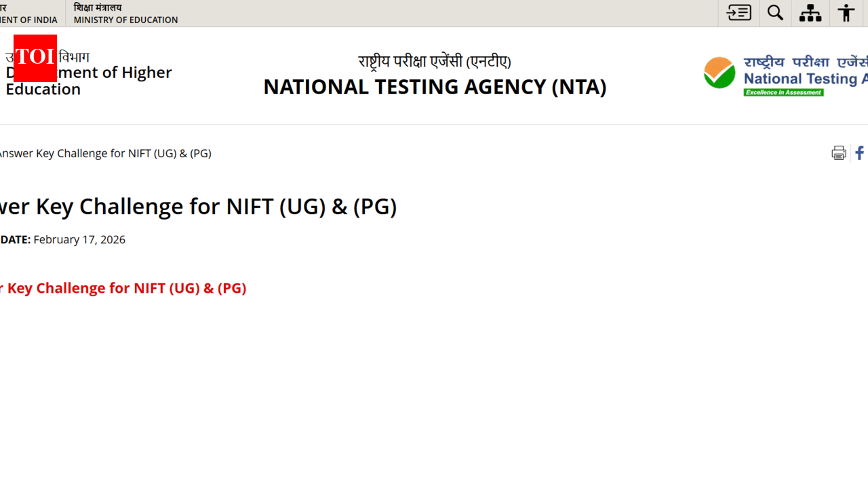Print the page using the printer icon

(839, 152)
